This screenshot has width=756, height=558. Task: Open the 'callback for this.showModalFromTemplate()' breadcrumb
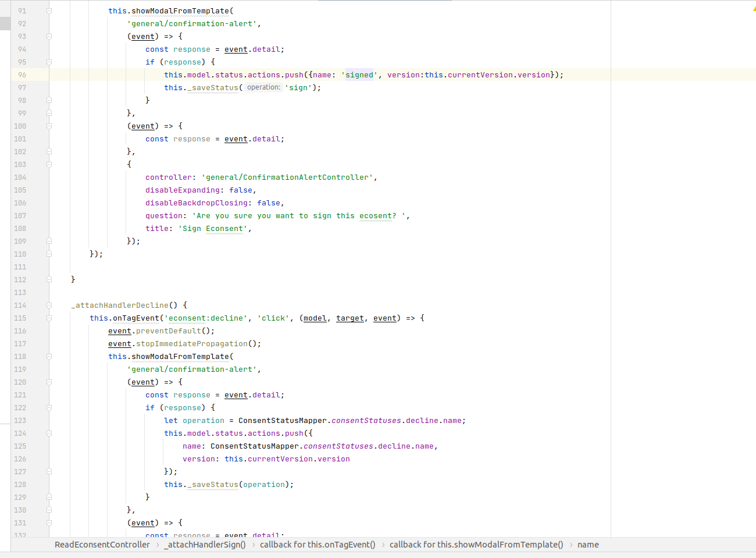point(476,545)
